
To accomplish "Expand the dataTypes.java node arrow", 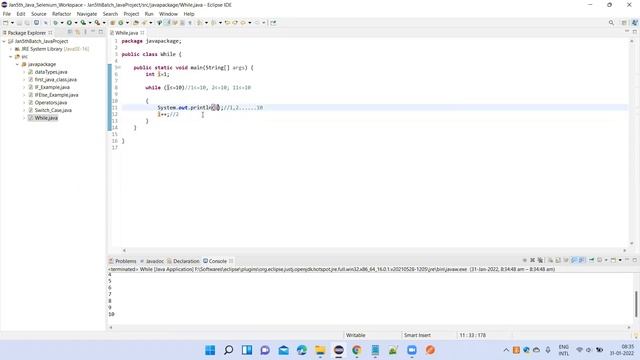I will coord(24,72).
